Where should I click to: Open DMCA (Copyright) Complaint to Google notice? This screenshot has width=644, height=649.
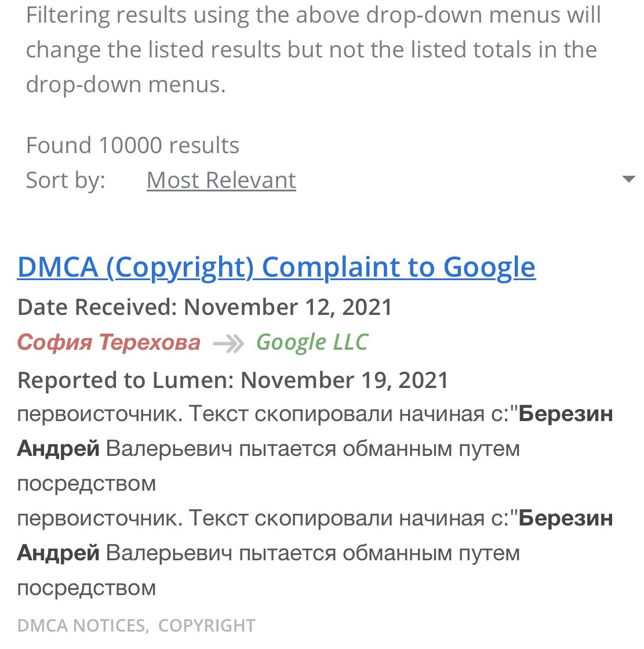(x=276, y=267)
